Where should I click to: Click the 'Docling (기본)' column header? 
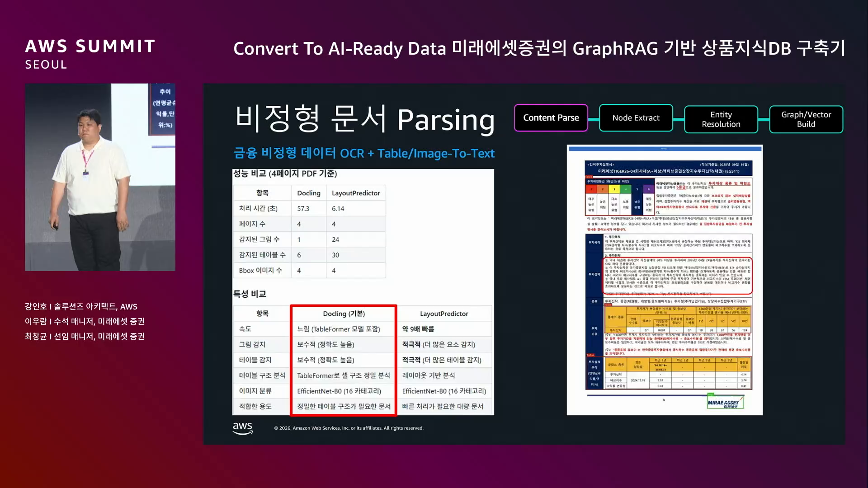344,314
